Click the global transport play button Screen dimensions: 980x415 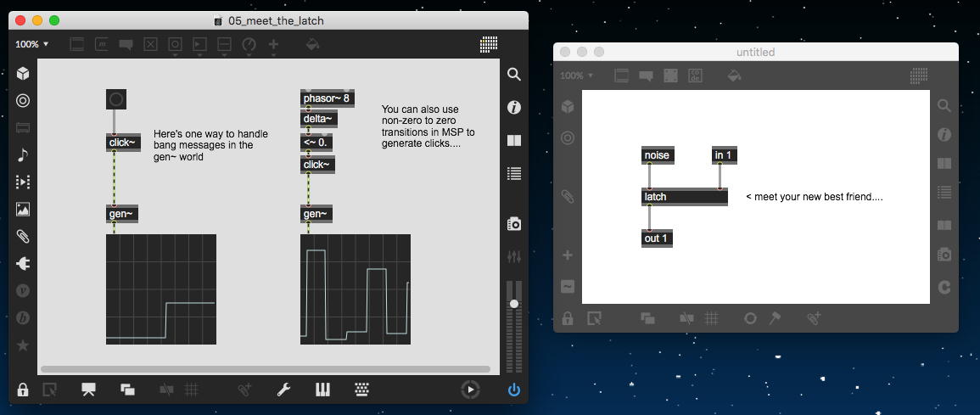coord(470,390)
